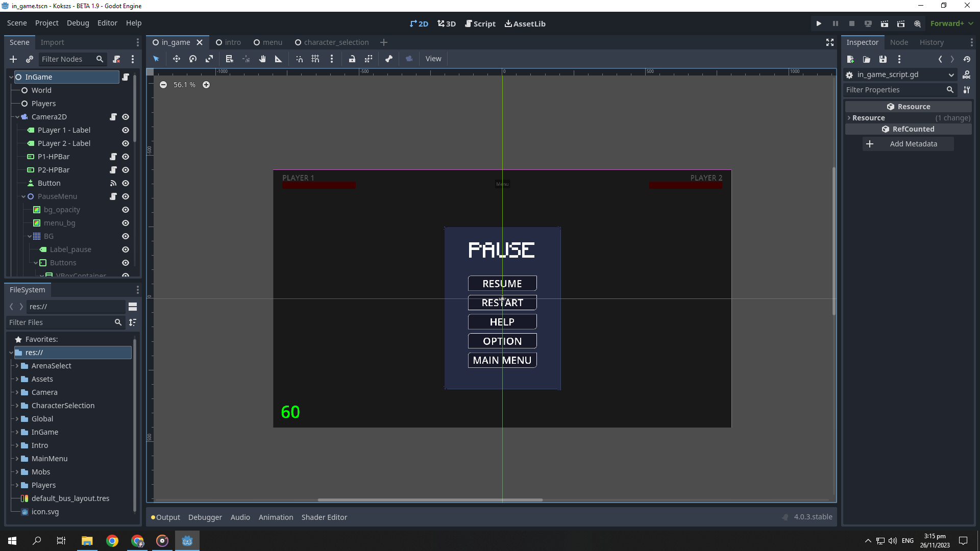Open the Forward+ renderer dropdown
Screen dimensions: 980x551
[952, 23]
